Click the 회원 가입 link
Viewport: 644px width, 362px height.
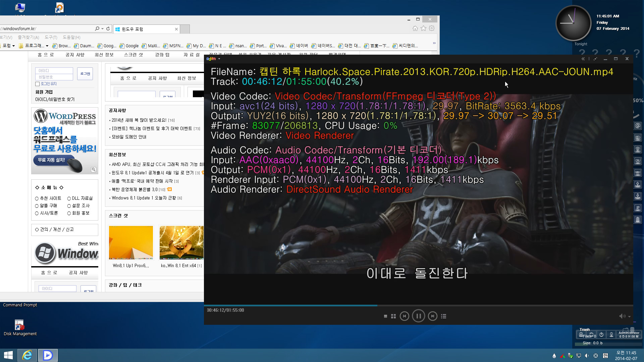(44, 92)
